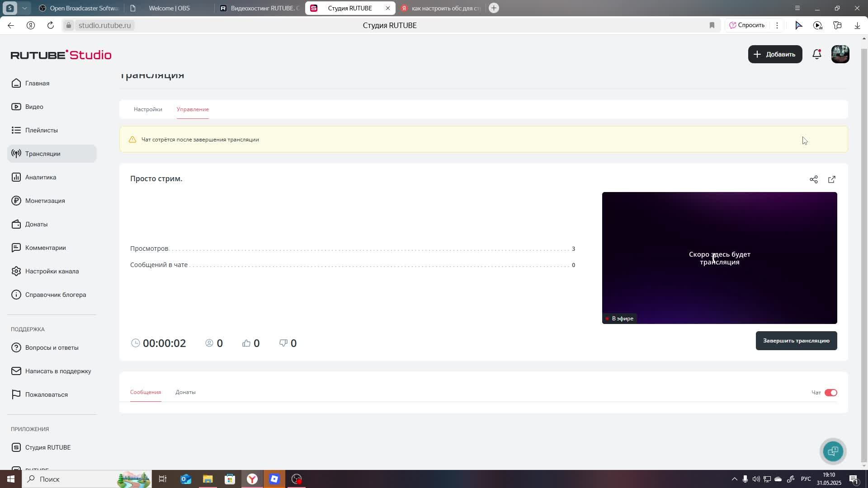
Task: Toggle the Чат switch off
Action: pyautogui.click(x=830, y=393)
